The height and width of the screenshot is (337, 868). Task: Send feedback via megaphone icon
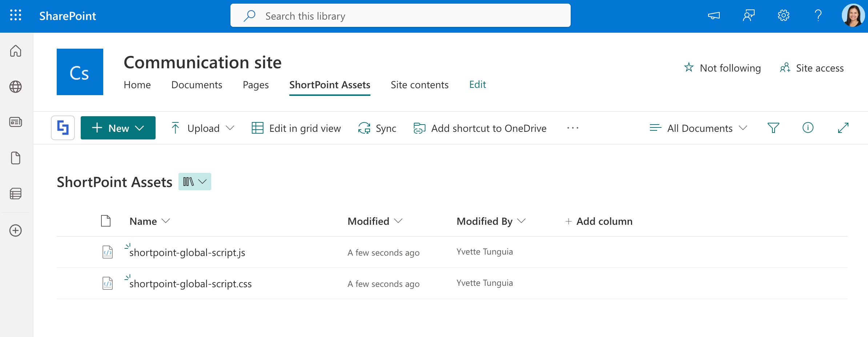[x=714, y=16]
